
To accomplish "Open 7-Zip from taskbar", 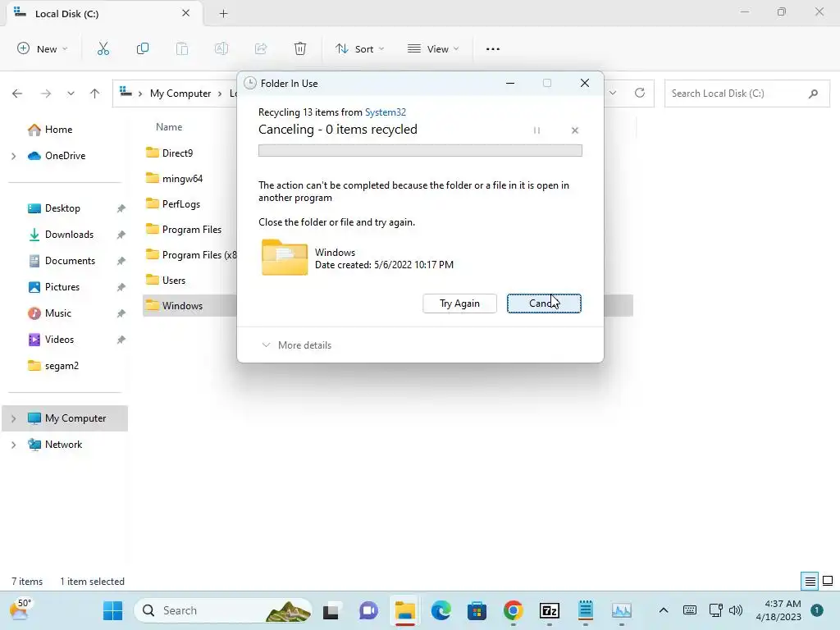I will 550,610.
